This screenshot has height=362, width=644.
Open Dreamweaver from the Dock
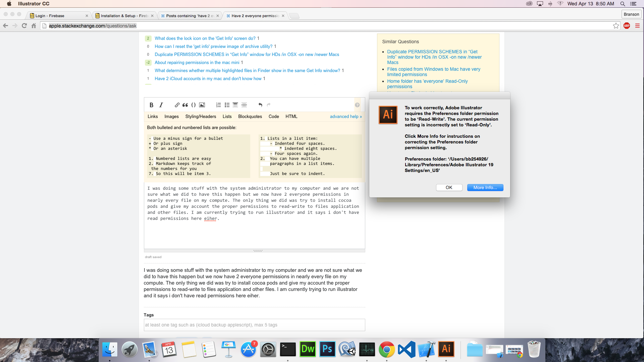[308, 350]
